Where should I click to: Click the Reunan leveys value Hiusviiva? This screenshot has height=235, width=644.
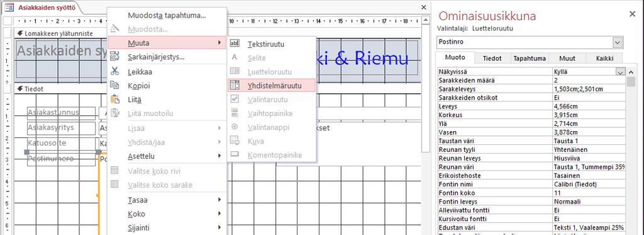pos(589,158)
